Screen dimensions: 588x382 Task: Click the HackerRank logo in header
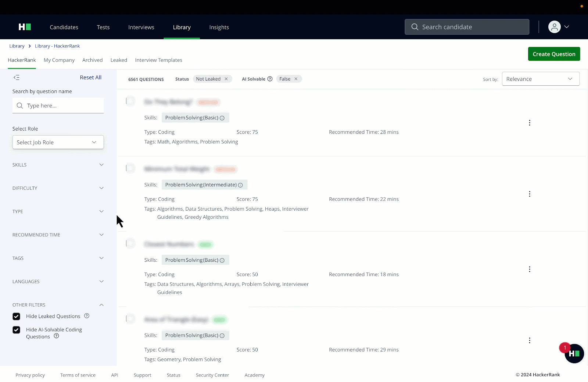[25, 27]
